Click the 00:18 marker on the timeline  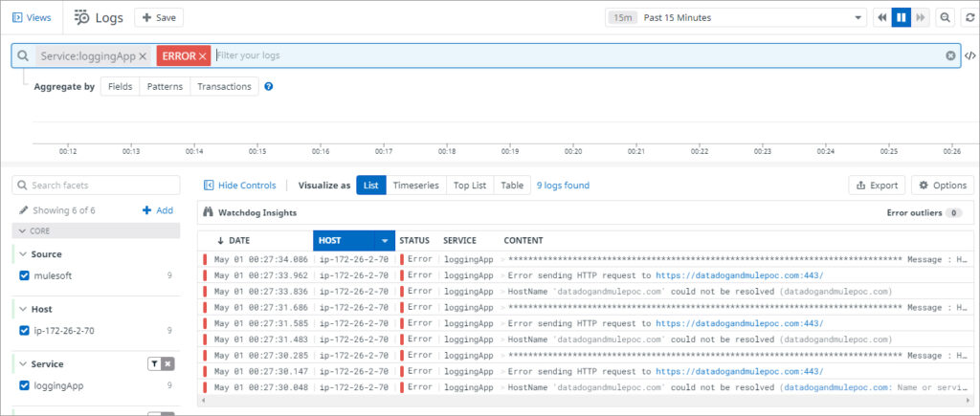447,151
